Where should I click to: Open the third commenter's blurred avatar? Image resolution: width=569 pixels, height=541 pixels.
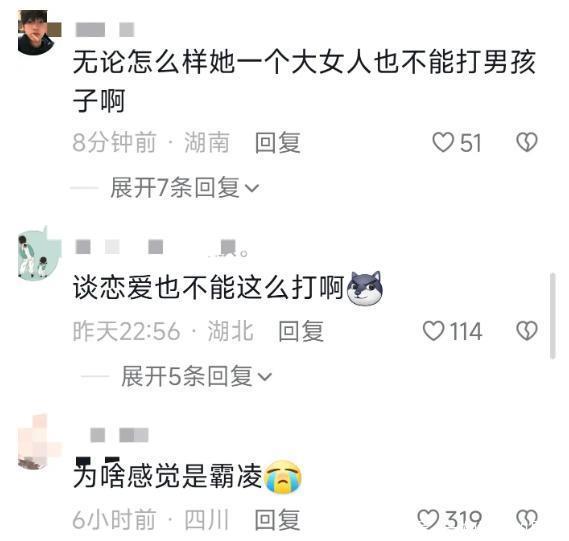pyautogui.click(x=38, y=443)
